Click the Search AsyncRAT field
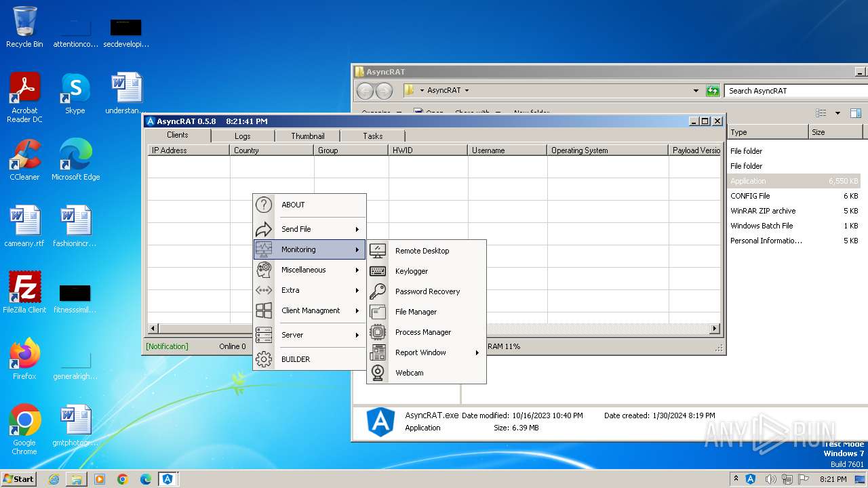 (x=795, y=90)
